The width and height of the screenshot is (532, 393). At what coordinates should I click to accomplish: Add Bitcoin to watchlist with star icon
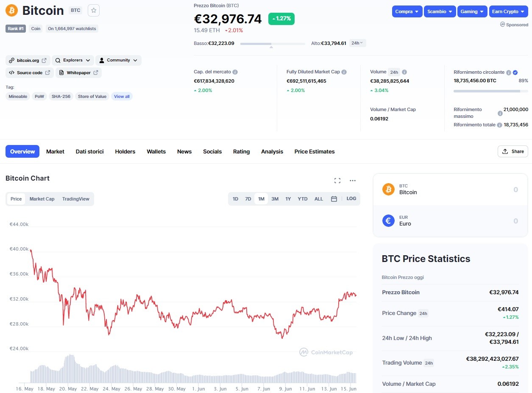point(94,10)
